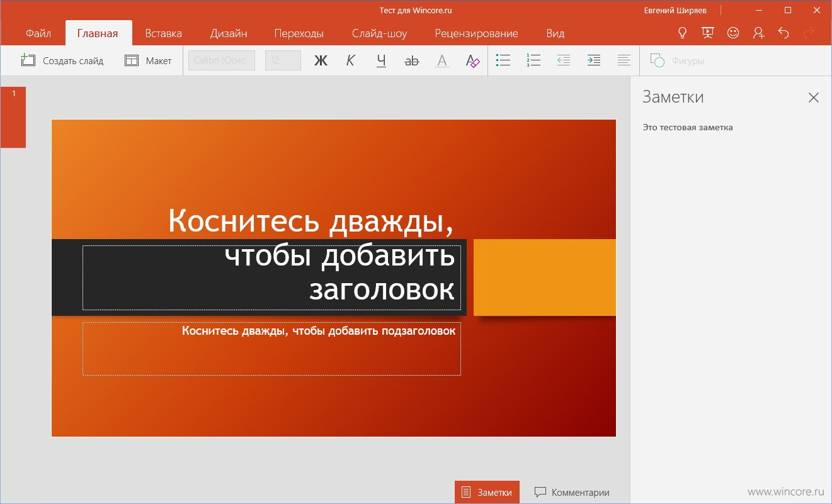Start the slideshow using the presentation icon

click(707, 33)
